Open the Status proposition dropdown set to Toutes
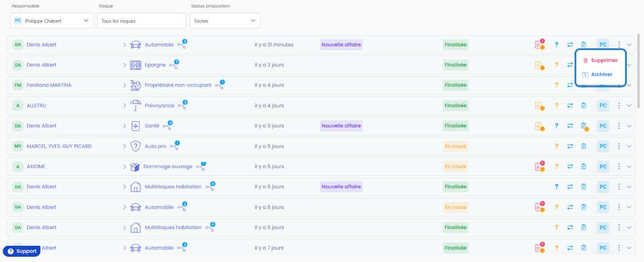This screenshot has width=644, height=262. click(x=225, y=21)
